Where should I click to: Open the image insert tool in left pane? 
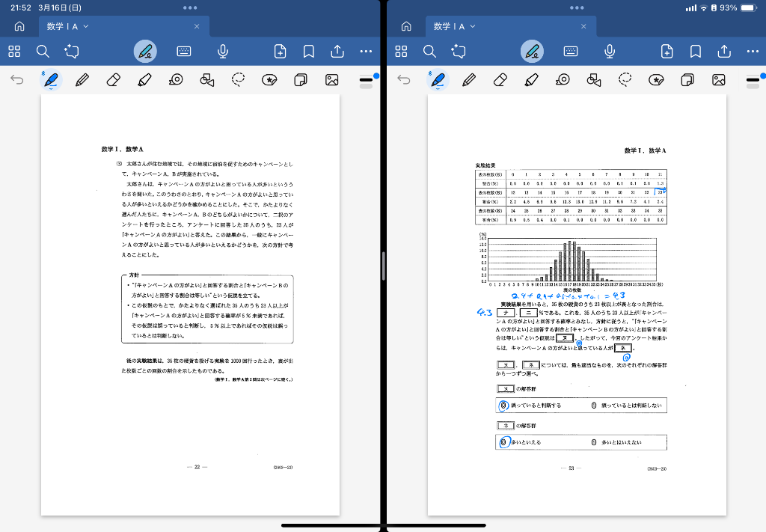tap(331, 79)
